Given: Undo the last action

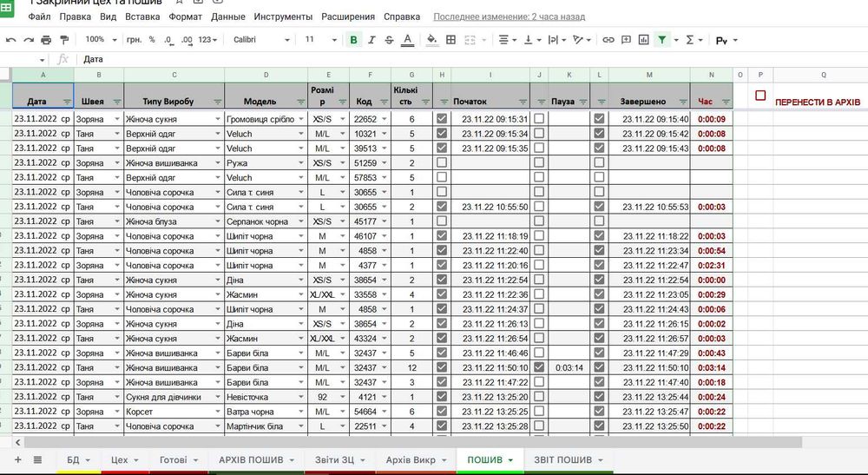Looking at the screenshot, I should pos(10,40).
